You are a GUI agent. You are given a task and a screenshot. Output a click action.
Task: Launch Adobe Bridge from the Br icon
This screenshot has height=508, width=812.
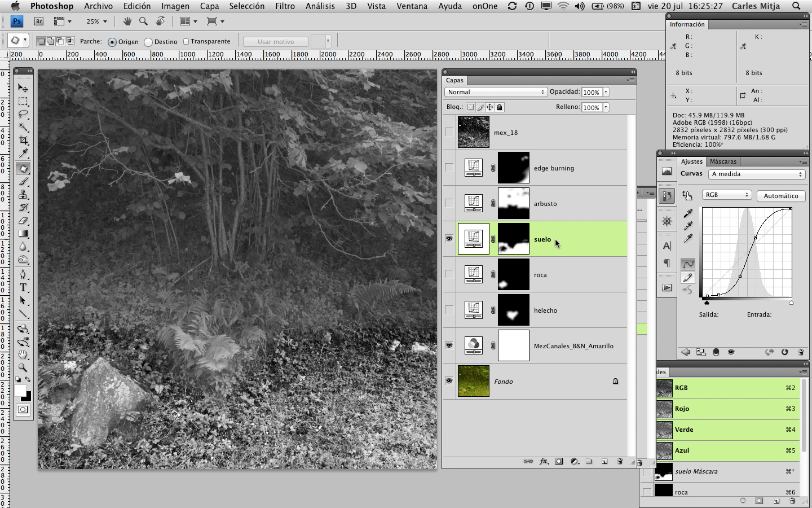click(39, 21)
